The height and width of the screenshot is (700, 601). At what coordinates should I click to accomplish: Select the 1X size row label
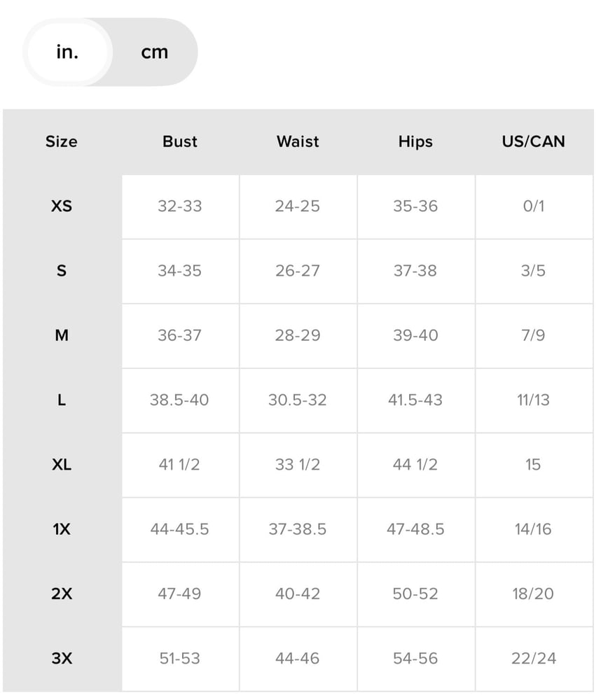pyautogui.click(x=62, y=529)
